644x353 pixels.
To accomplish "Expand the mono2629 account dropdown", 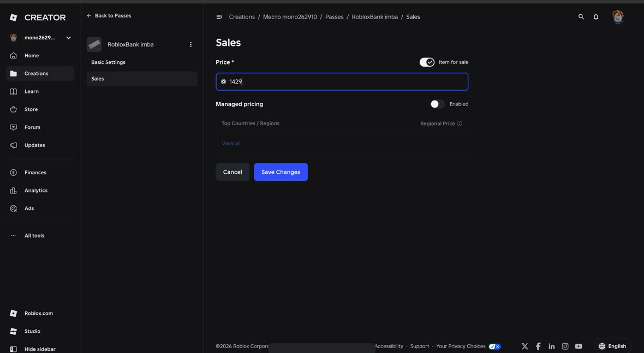I will [x=69, y=38].
